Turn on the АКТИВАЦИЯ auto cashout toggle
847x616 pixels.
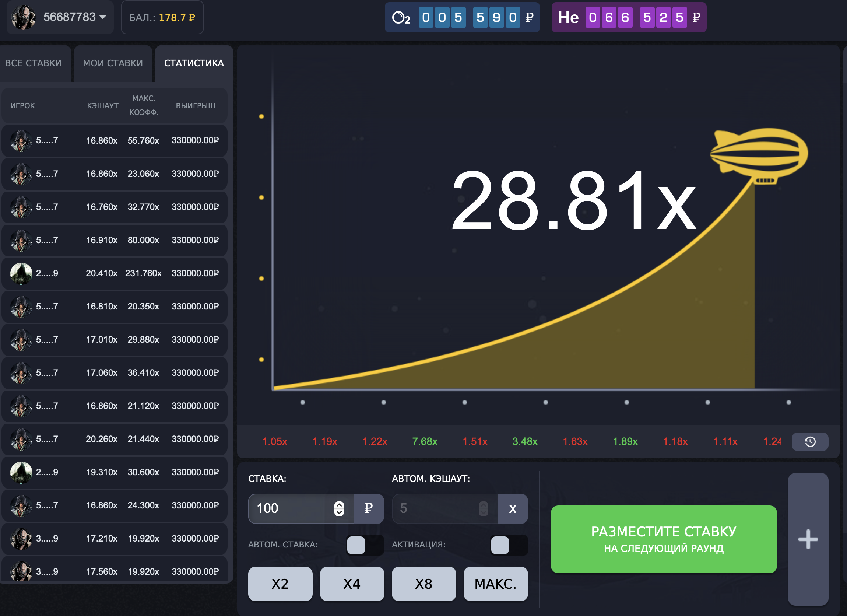(x=508, y=545)
